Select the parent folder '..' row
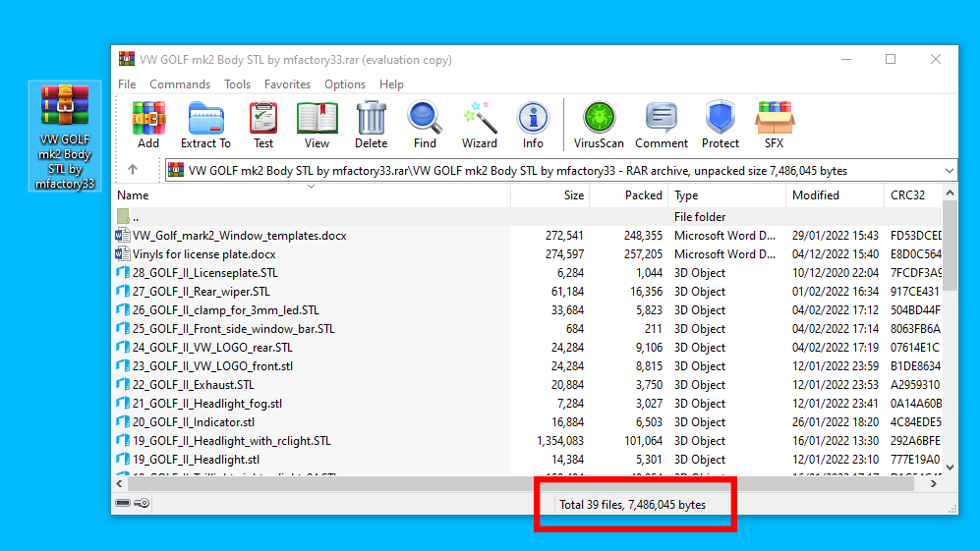 528,217
